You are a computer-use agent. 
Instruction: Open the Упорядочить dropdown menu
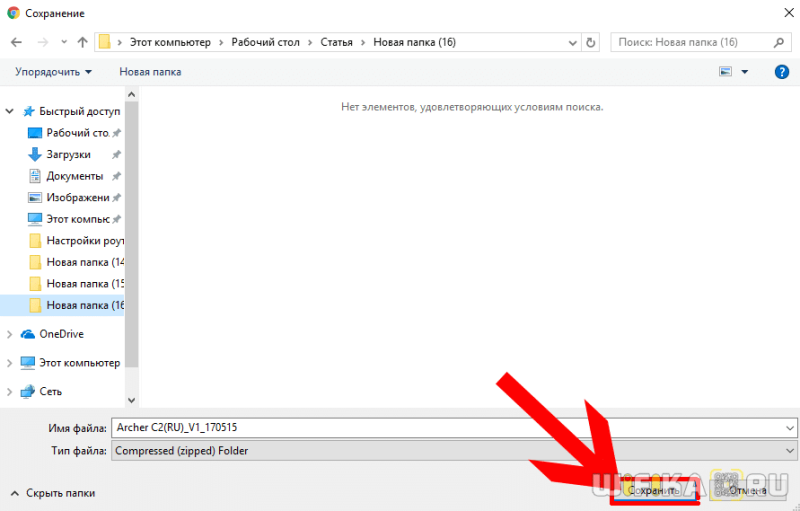[x=54, y=72]
